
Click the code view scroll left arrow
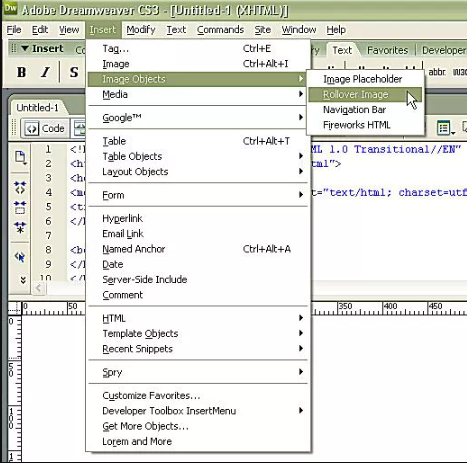click(x=39, y=288)
